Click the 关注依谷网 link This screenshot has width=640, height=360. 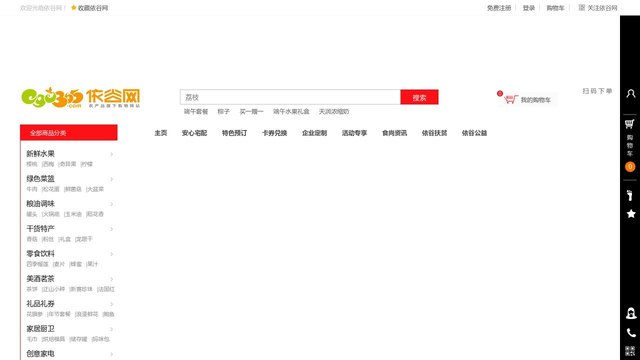[x=602, y=8]
